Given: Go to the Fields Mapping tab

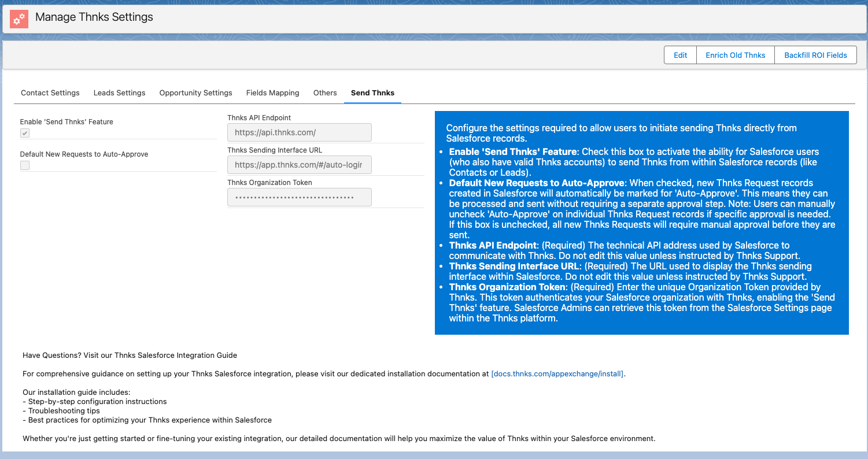Looking at the screenshot, I should pos(273,92).
